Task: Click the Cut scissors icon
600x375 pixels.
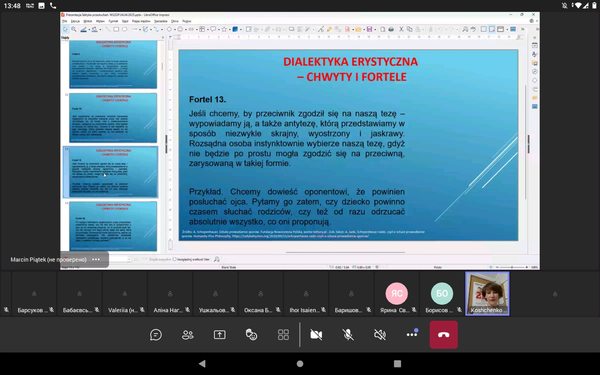Action: tap(401, 29)
